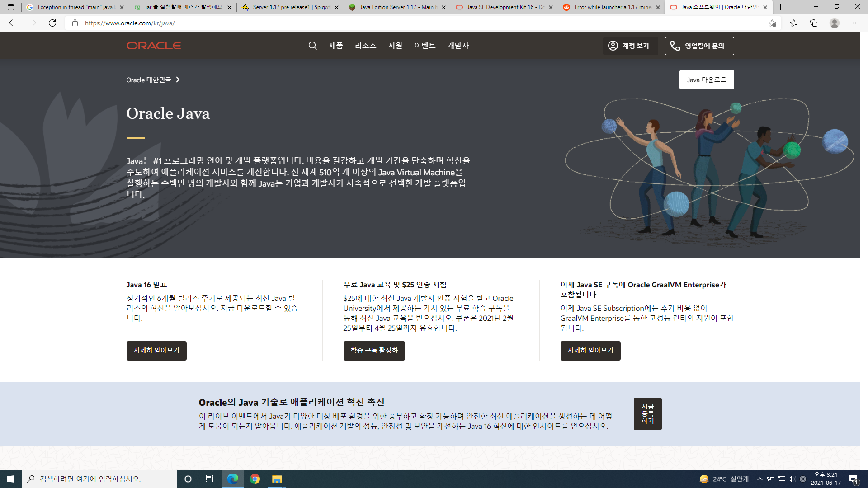Open the vertical tabs icon at top-left

[11, 7]
